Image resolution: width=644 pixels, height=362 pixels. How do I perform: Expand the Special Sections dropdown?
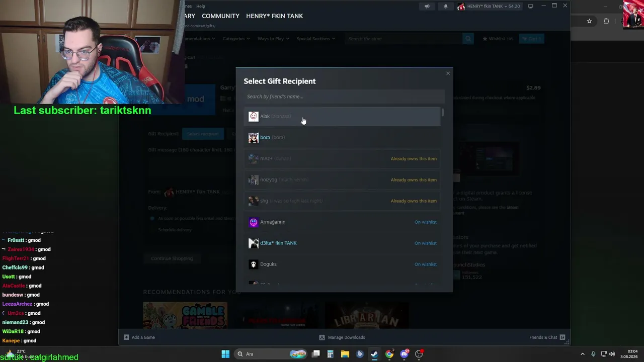point(315,39)
